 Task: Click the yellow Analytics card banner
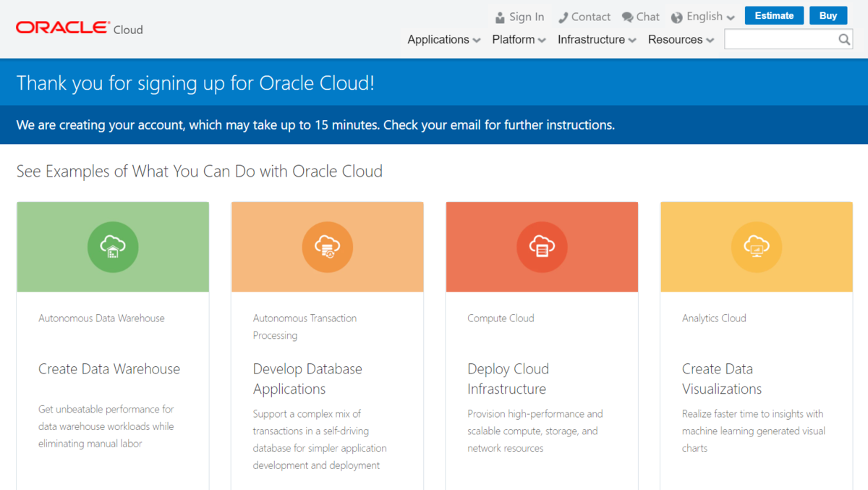pos(757,247)
